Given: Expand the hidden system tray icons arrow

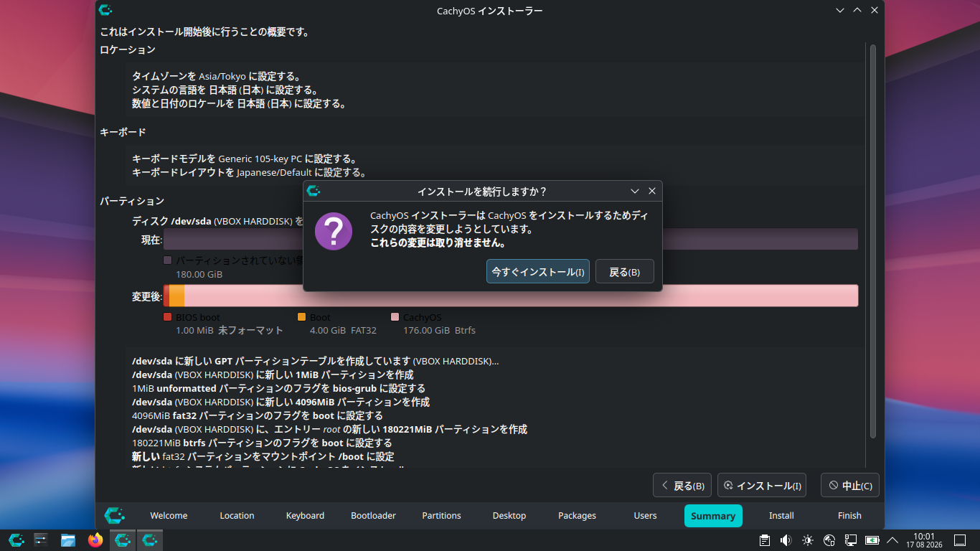Looking at the screenshot, I should point(892,540).
